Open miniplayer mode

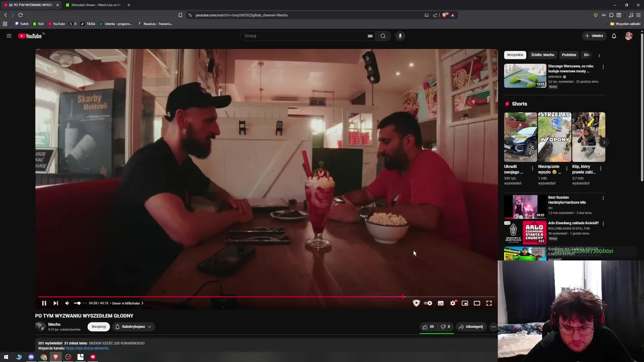point(465,303)
